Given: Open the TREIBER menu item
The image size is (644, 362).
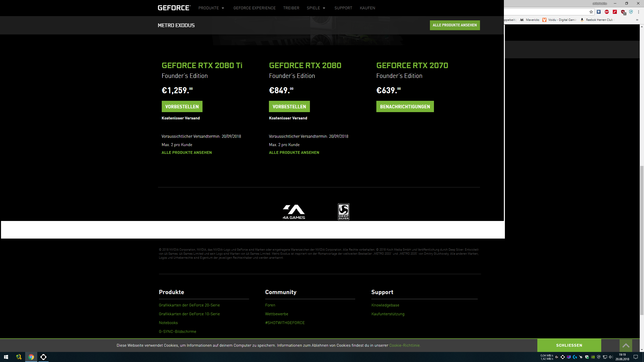Looking at the screenshot, I should [x=291, y=8].
